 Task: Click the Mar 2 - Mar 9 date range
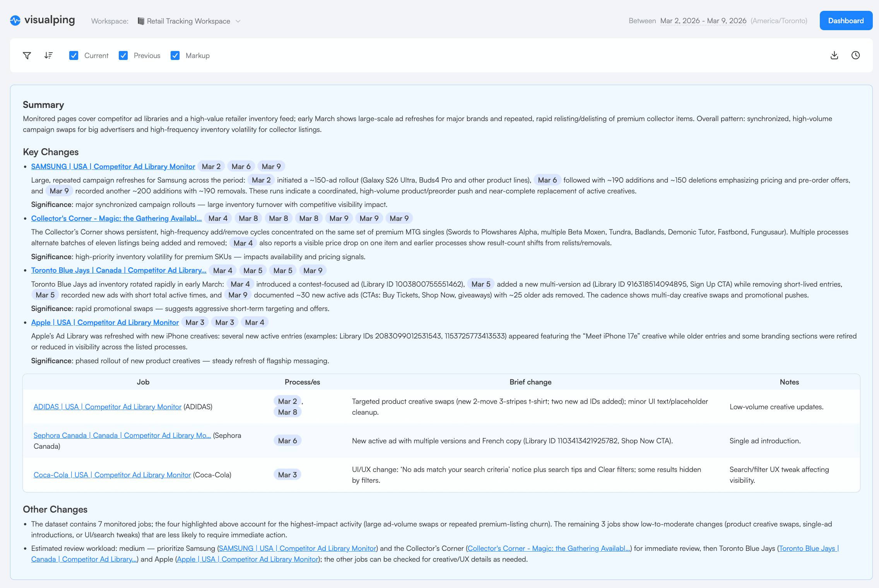(703, 21)
